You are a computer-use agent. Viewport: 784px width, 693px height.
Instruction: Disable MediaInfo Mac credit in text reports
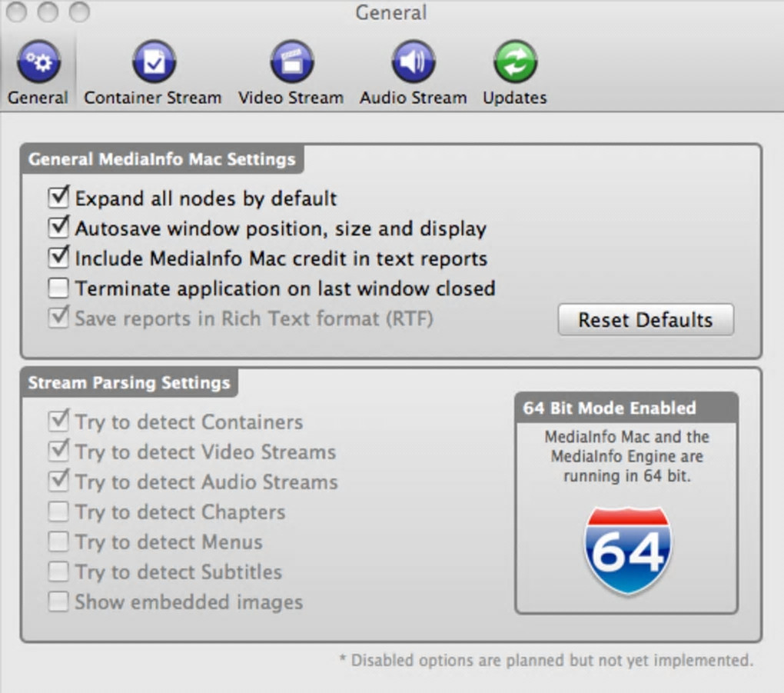[58, 258]
